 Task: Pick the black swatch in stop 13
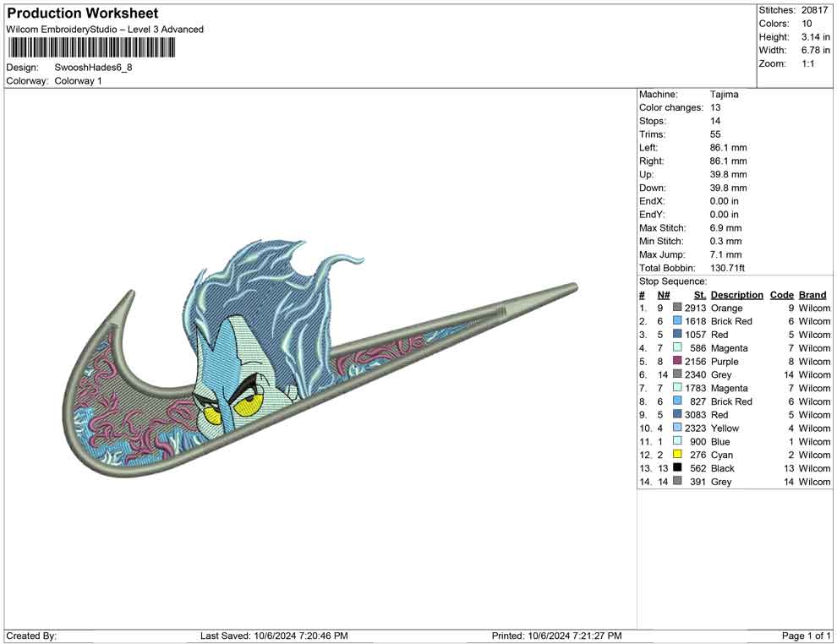coord(677,468)
